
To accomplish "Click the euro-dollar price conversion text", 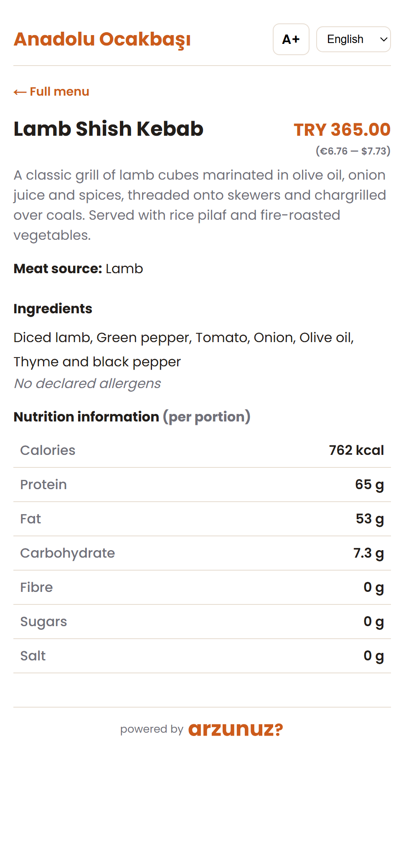I will [x=353, y=151].
